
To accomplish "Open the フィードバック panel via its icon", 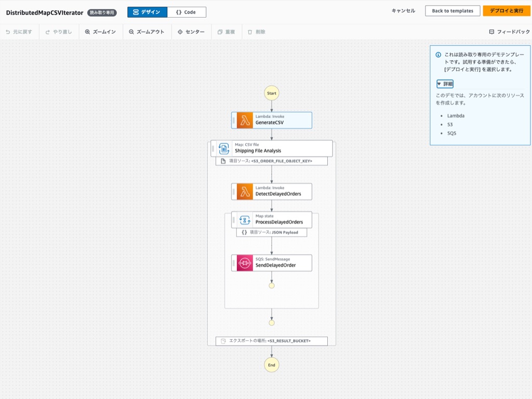I will click(491, 32).
